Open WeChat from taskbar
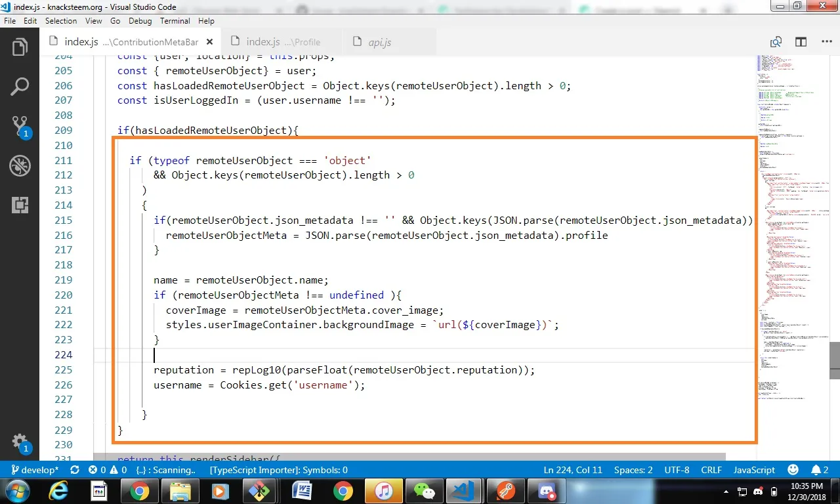The width and height of the screenshot is (840, 504). 425,491
